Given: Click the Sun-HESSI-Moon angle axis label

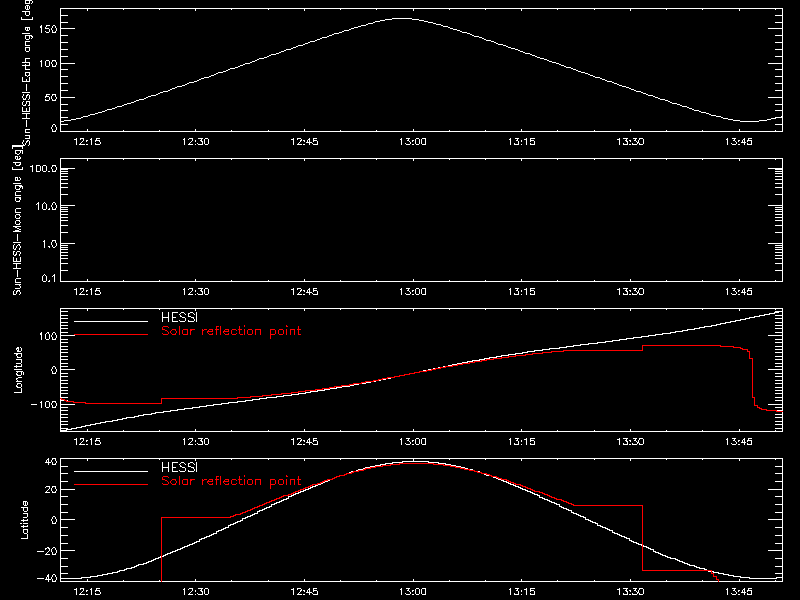Looking at the screenshot, I should point(18,220).
